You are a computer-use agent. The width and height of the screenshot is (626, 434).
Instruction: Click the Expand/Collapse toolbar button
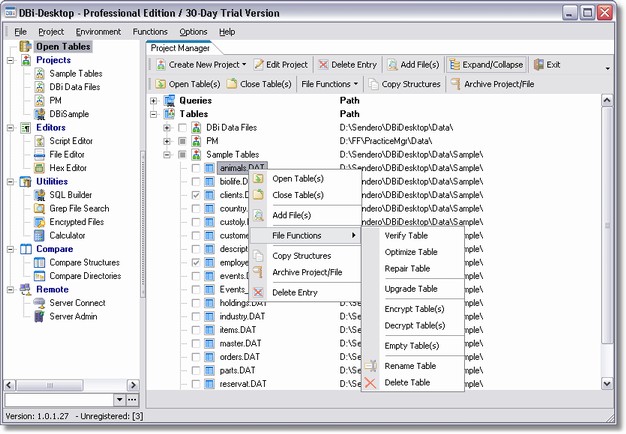click(x=486, y=65)
